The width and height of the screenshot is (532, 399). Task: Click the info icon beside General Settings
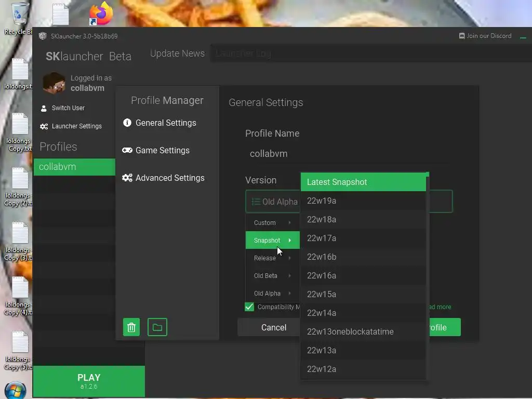coord(127,123)
